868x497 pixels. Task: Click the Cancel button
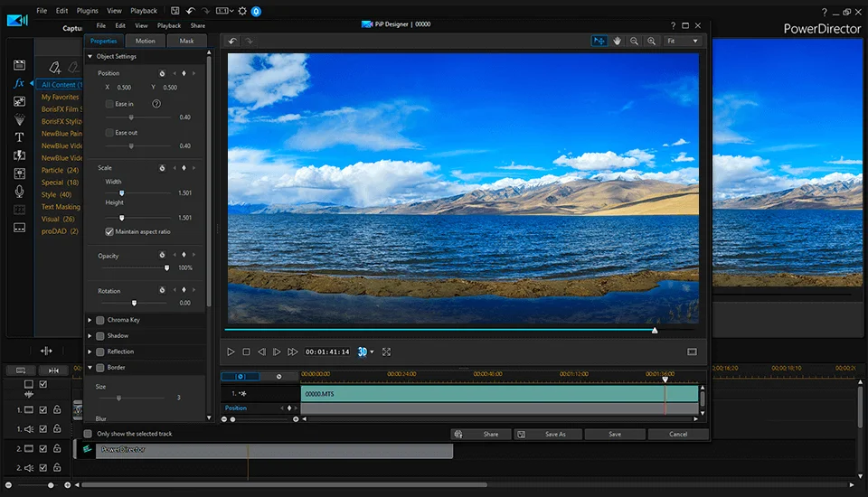click(677, 434)
